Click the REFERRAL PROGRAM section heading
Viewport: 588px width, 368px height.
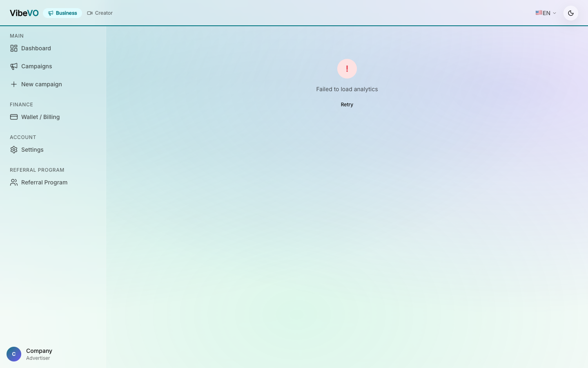point(37,170)
